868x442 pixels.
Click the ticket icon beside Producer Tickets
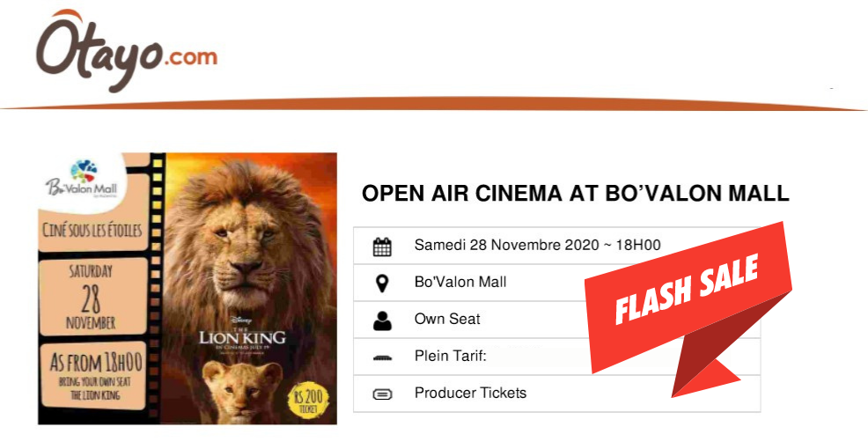[x=382, y=394]
